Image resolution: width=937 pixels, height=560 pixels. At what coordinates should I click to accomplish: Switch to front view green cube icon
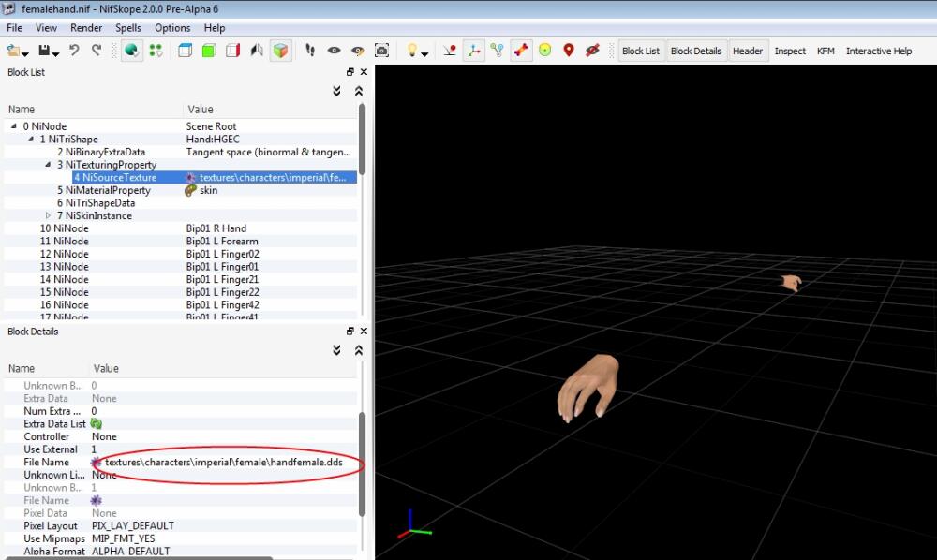tap(209, 51)
